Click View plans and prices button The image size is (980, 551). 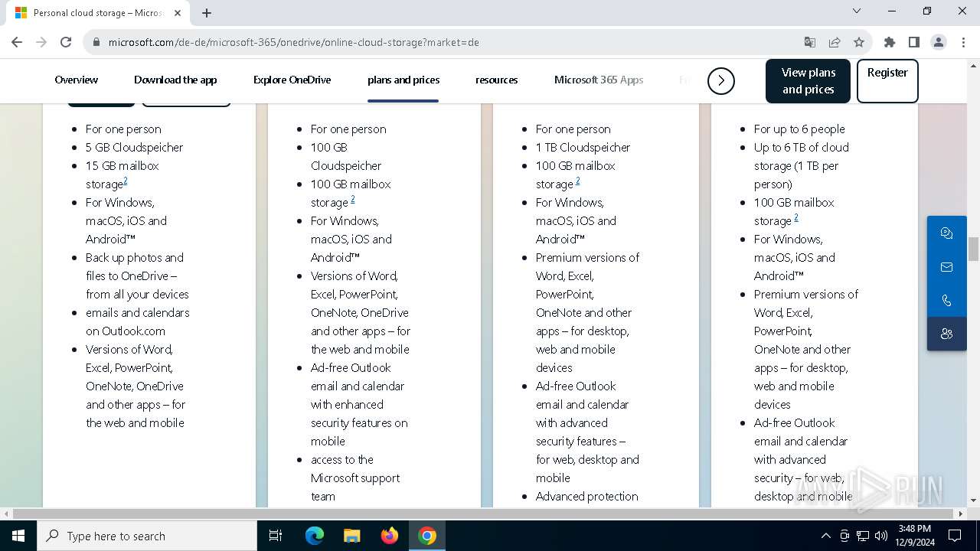808,81
